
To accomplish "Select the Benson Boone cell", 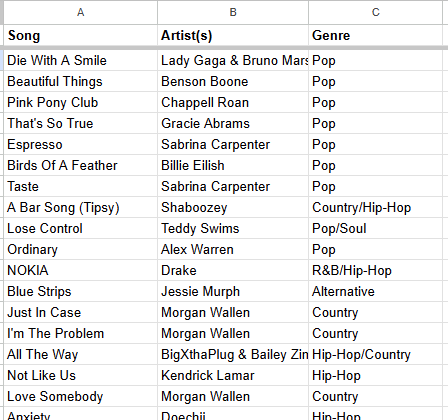I will point(233,81).
